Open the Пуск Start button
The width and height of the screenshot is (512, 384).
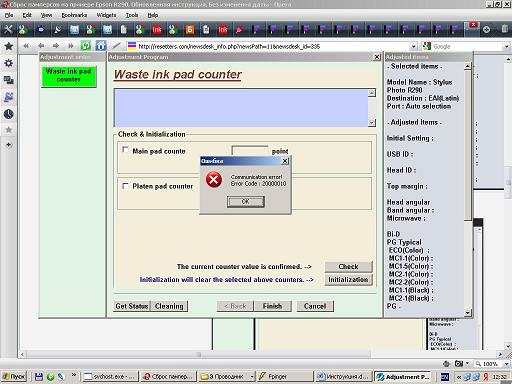click(x=14, y=377)
